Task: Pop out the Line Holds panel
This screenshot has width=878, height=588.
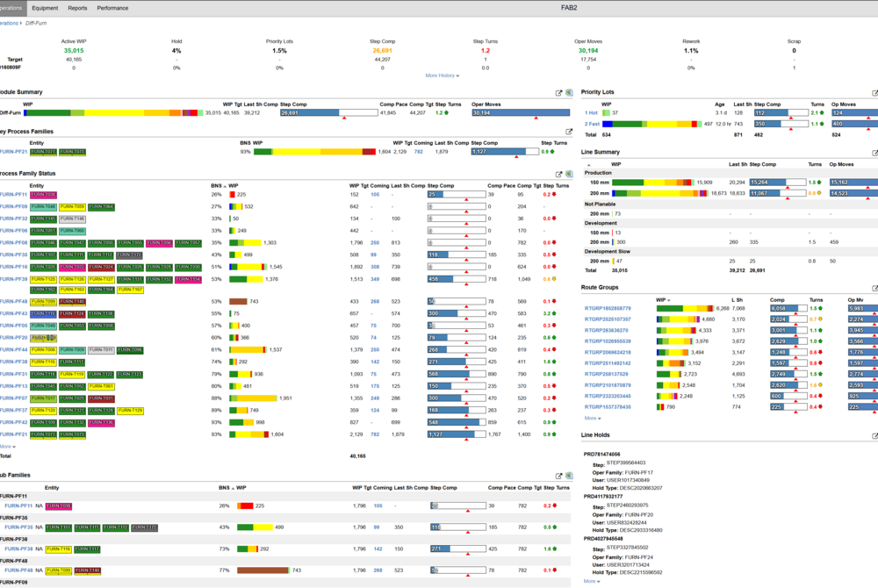Action: 874,436
